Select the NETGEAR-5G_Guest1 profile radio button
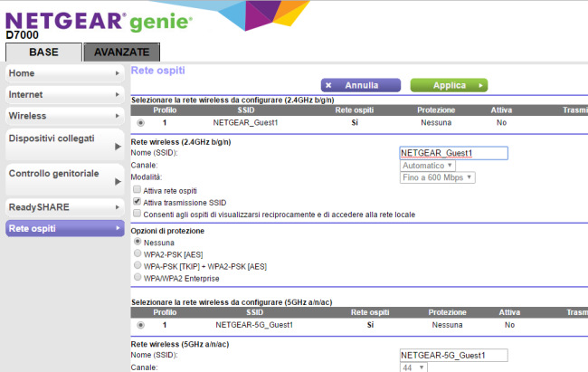 (139, 324)
